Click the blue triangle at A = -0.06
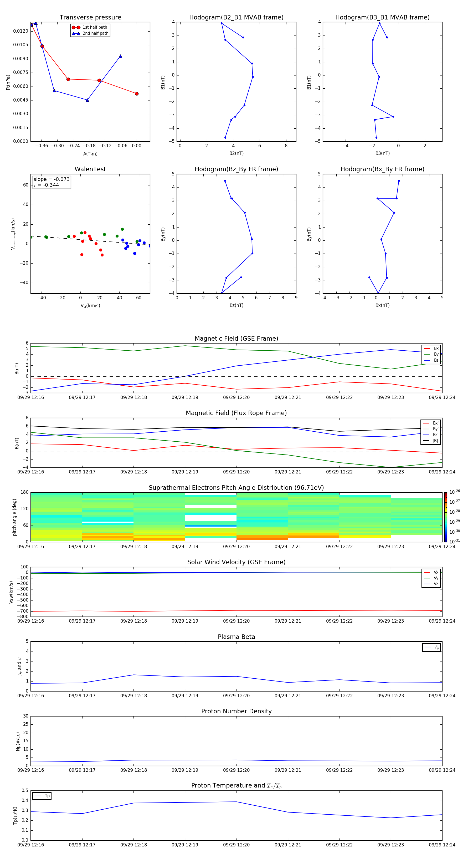The image size is (473, 868). click(121, 56)
